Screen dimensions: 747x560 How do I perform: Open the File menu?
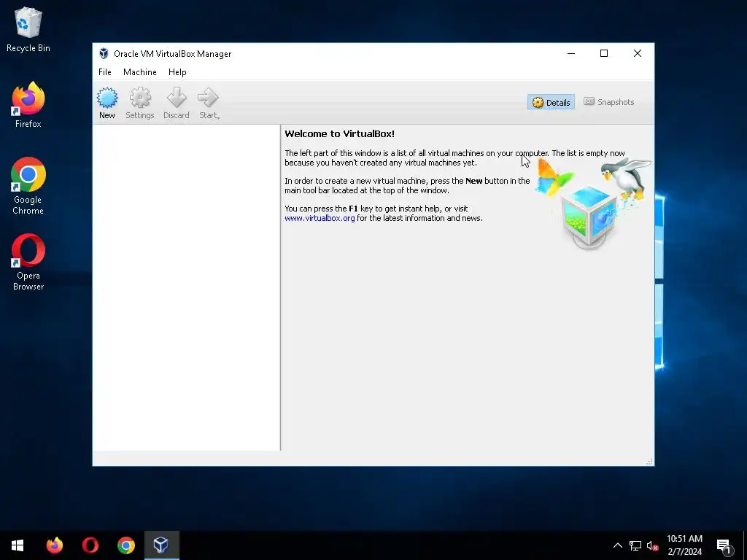point(105,72)
